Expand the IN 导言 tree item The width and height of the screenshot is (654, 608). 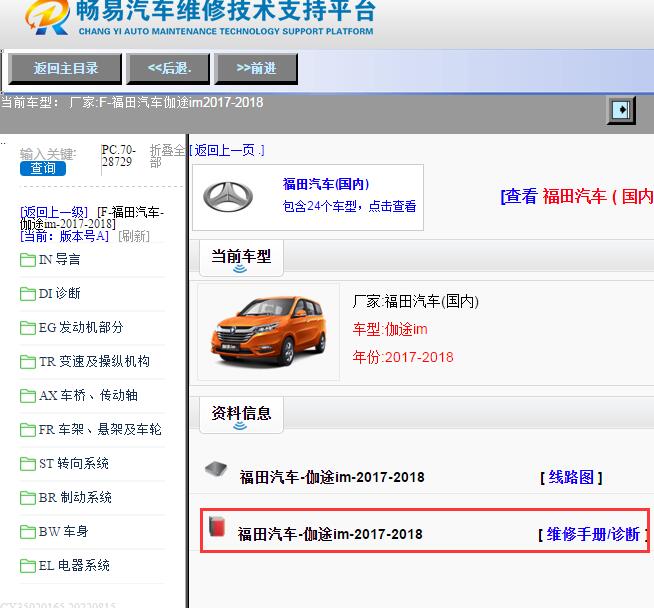[59, 259]
